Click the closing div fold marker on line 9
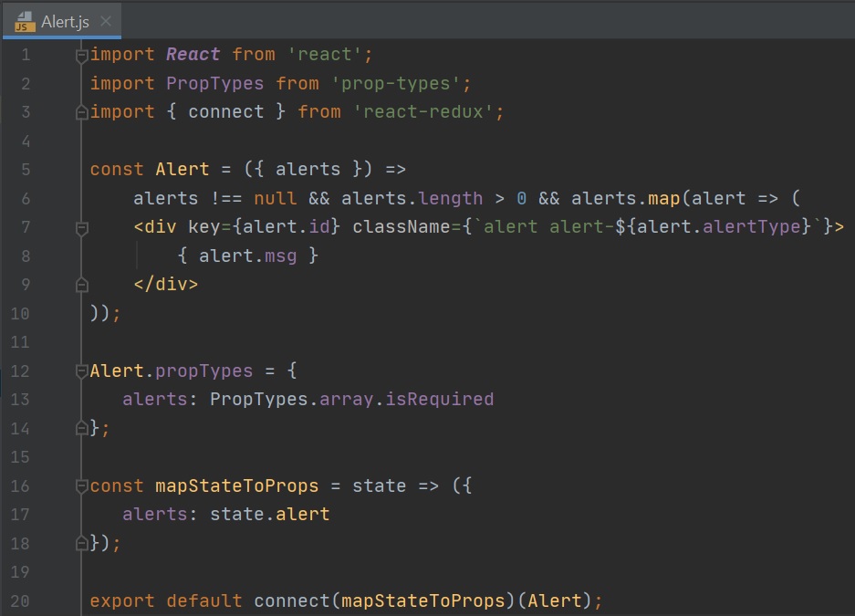The image size is (855, 616). (82, 285)
